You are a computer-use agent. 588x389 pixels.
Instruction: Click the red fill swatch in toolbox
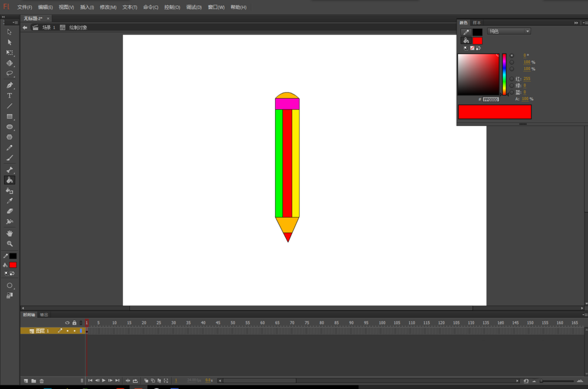pos(13,265)
